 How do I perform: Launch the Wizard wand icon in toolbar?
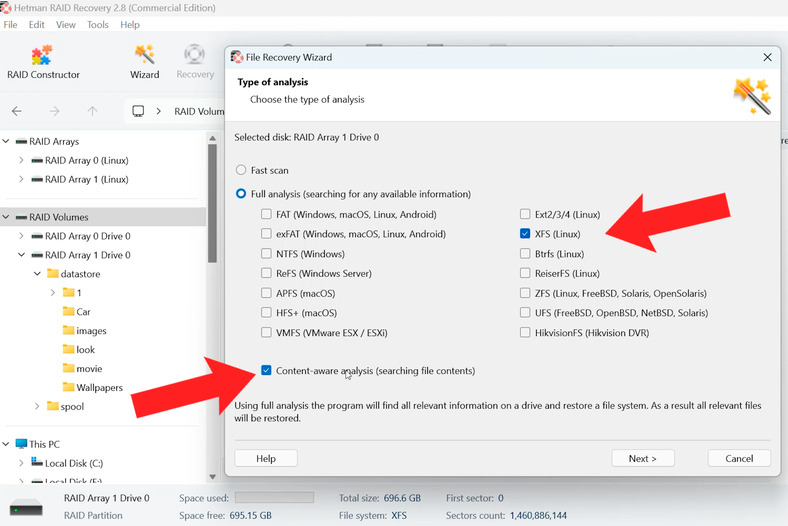[x=145, y=54]
